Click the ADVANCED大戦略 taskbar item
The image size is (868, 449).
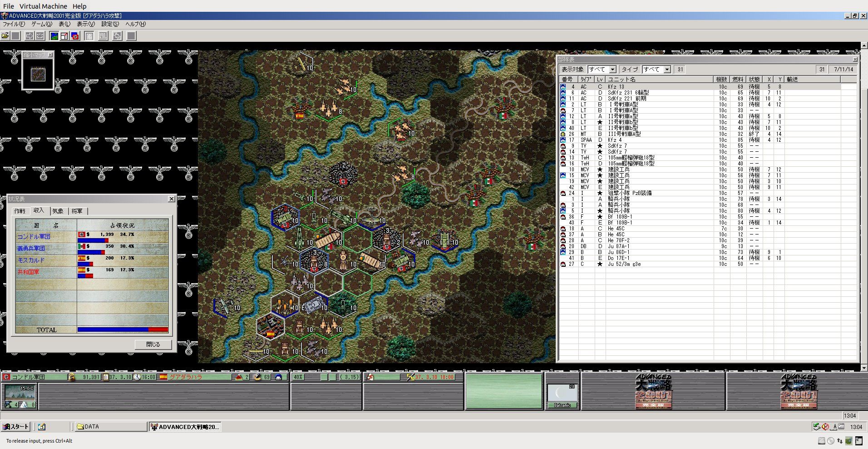185,427
